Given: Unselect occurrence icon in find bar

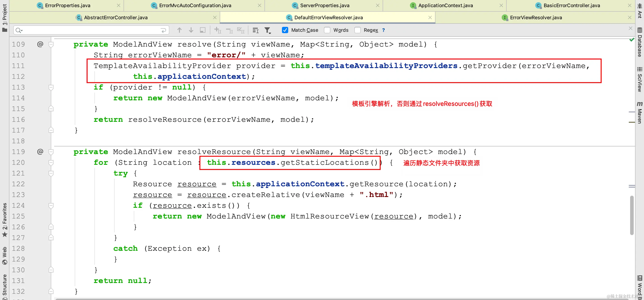Looking at the screenshot, I should coord(229,30).
